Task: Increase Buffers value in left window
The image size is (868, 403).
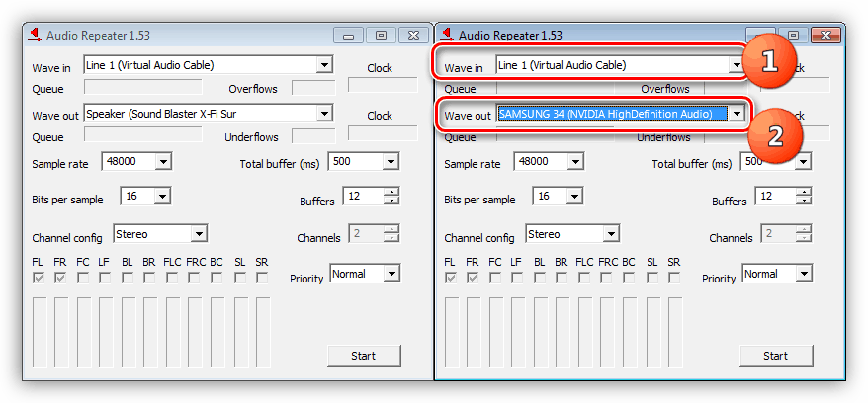Action: 391,192
